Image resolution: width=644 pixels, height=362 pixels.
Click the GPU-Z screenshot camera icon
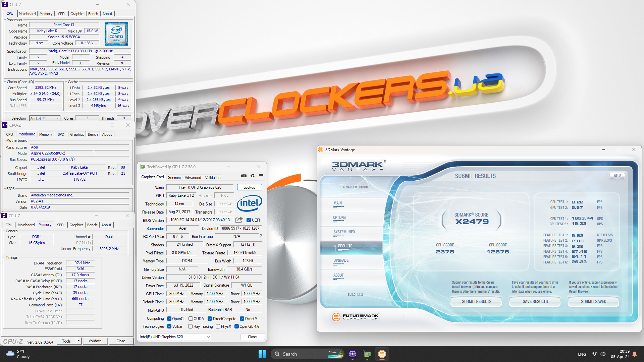click(x=244, y=176)
